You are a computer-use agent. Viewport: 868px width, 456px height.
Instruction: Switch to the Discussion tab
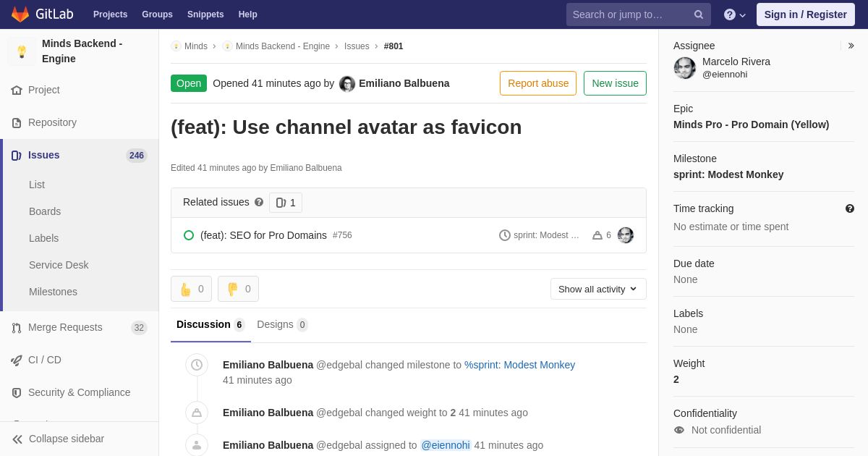coord(210,325)
